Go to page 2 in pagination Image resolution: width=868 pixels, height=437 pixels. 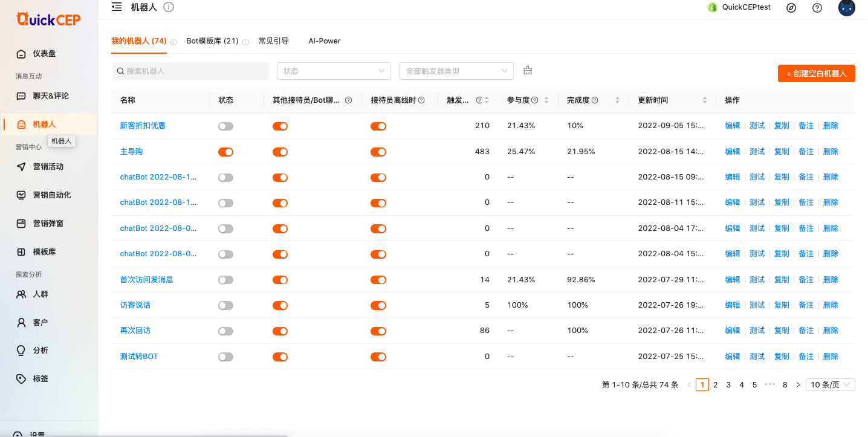(715, 384)
